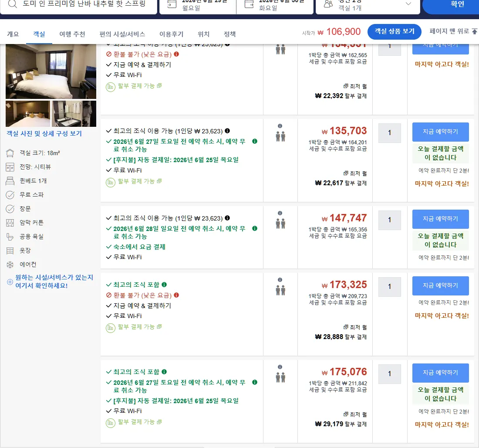This screenshot has width=479, height=448.
Task: Expand the guests and rooms dropdown chevron
Action: [x=408, y=3]
